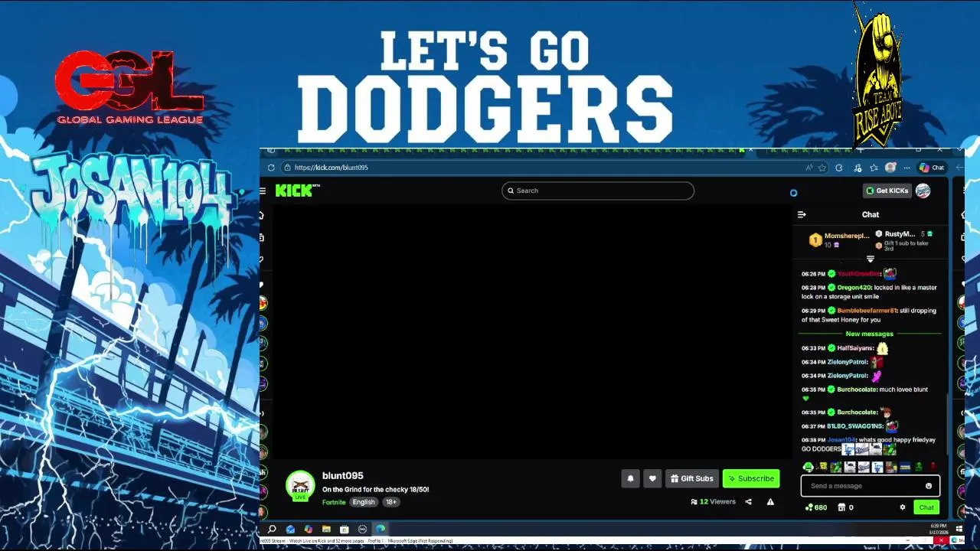This screenshot has width=980, height=551.
Task: Open the Kick user profile avatar
Action: click(x=923, y=191)
